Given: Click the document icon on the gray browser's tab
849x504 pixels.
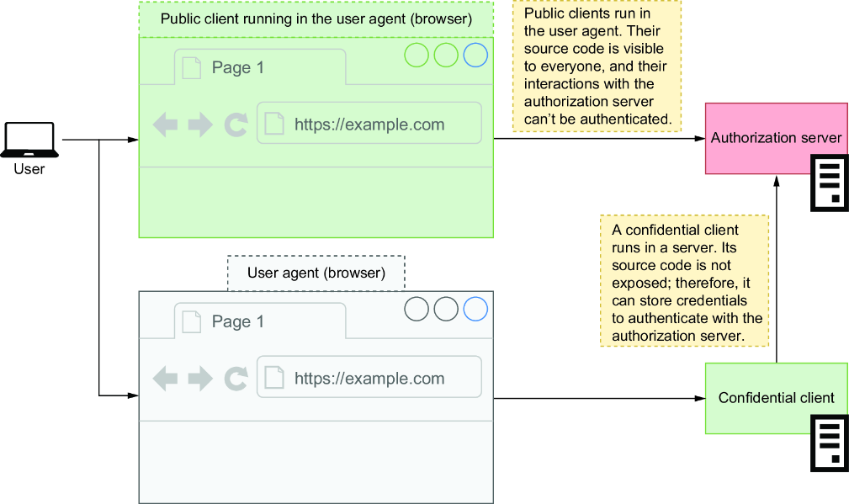Looking at the screenshot, I should pyautogui.click(x=191, y=321).
